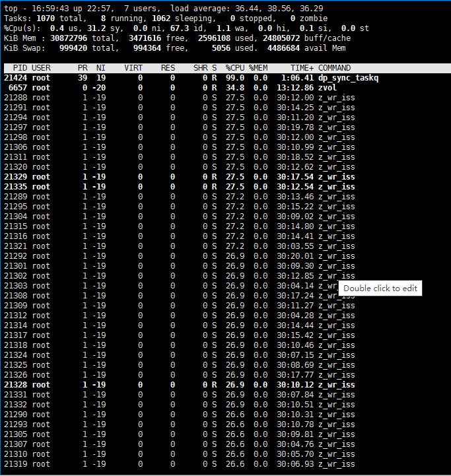Select the RES column header
451x476 pixels.
click(168, 68)
